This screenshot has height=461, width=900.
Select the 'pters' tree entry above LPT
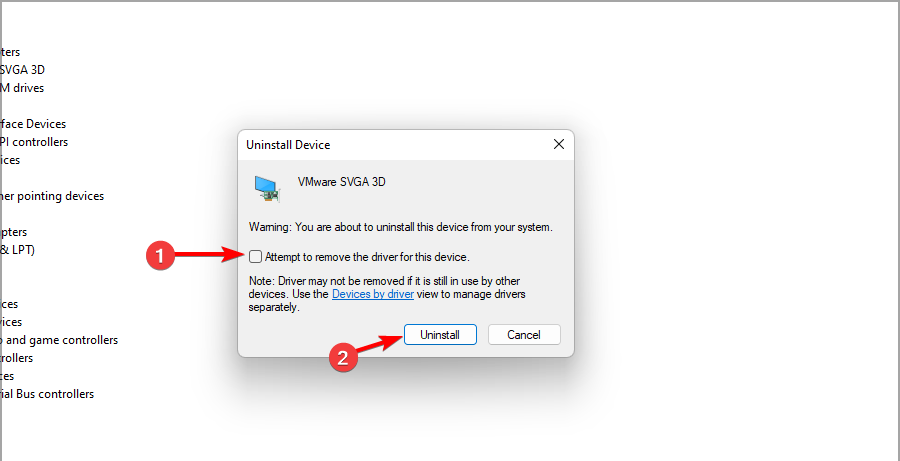tap(14, 232)
